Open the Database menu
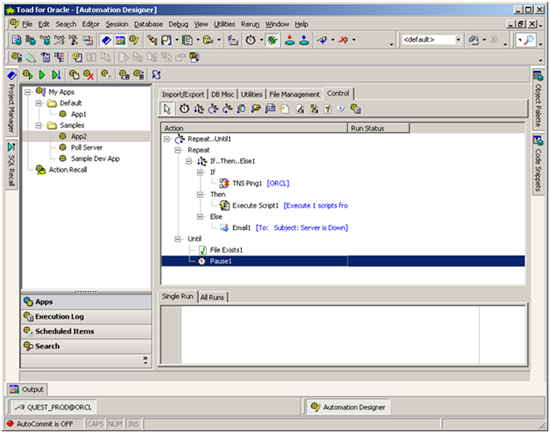This screenshot has width=550, height=433. pyautogui.click(x=148, y=24)
